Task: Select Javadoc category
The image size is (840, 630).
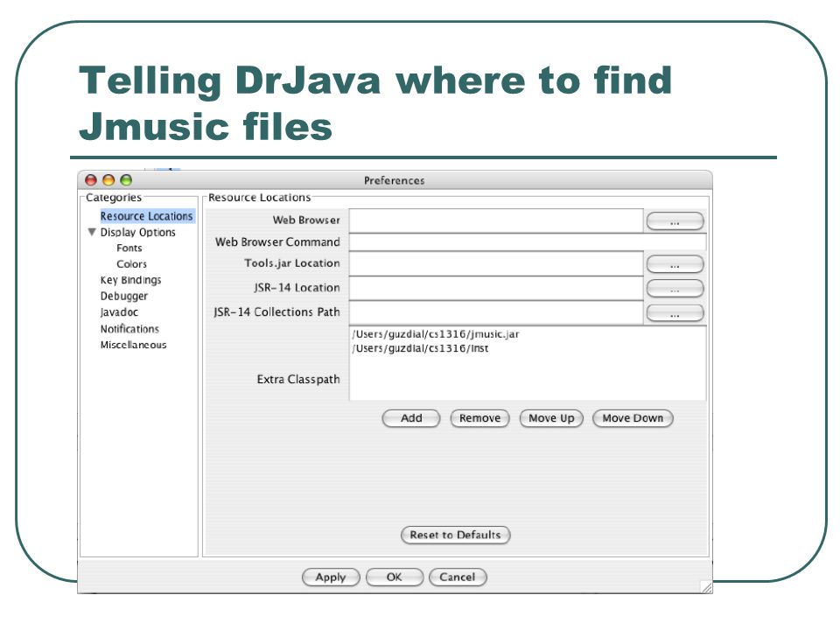Action: 119,312
